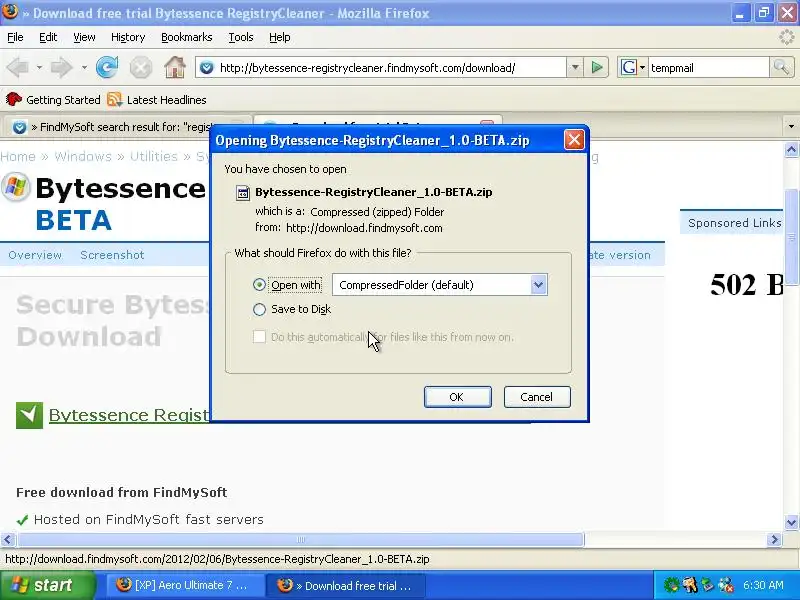Image resolution: width=800 pixels, height=600 pixels.
Task: Open the Edit menu
Action: [48, 37]
